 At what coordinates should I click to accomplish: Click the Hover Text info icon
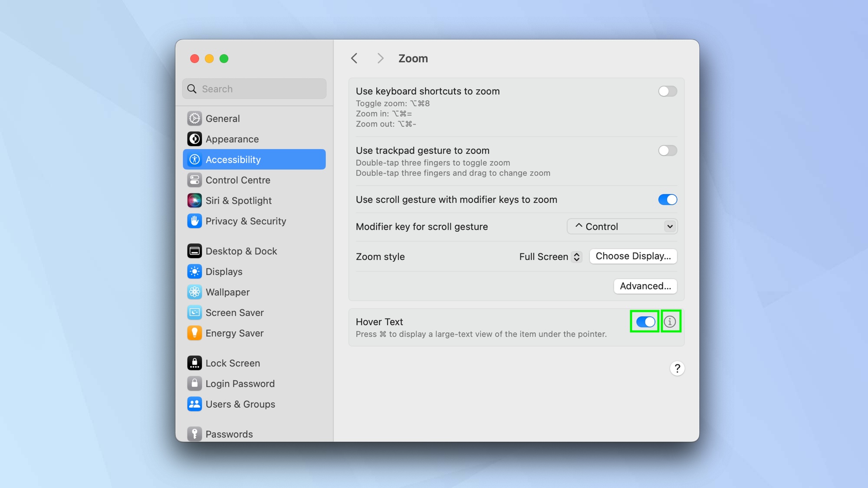click(x=670, y=321)
